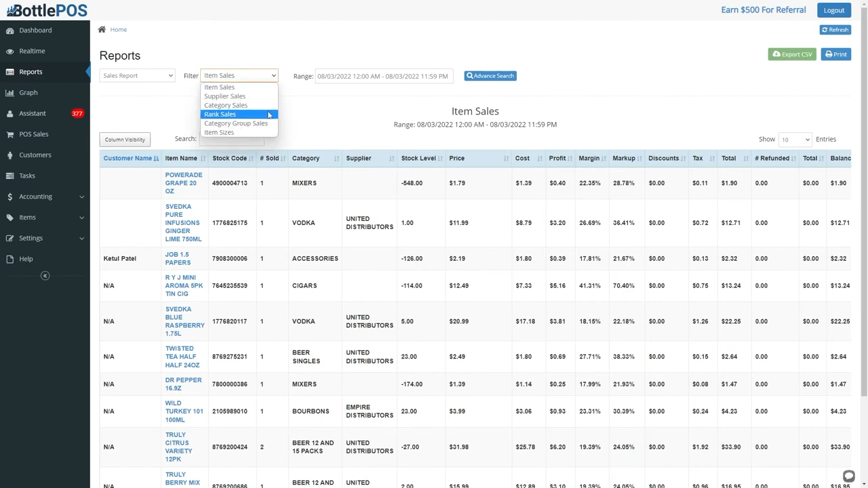Collapse sidebar with the arrow circle icon
This screenshot has height=488, width=868.
(45, 276)
